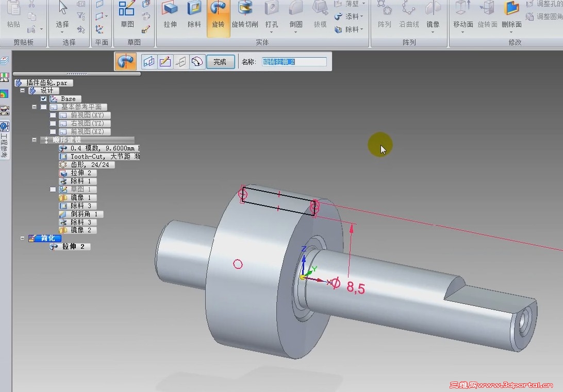
Task: Click the 打孔 hole tool
Action: [272, 13]
